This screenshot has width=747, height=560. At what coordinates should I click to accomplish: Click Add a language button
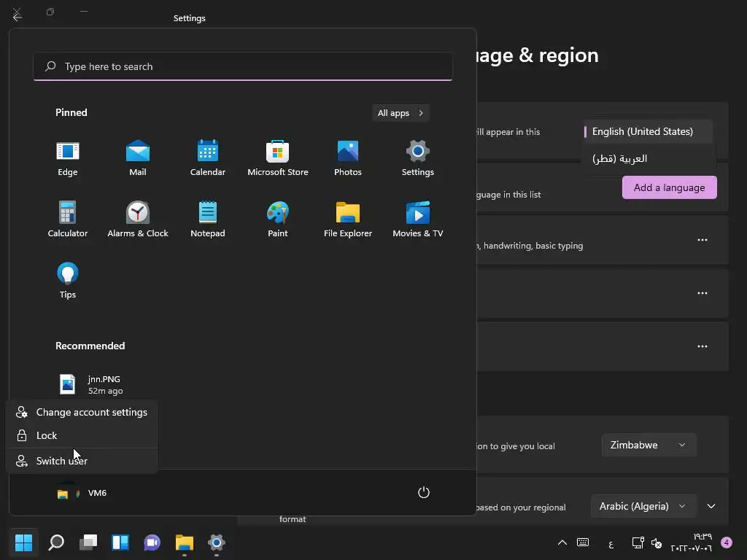click(x=670, y=187)
